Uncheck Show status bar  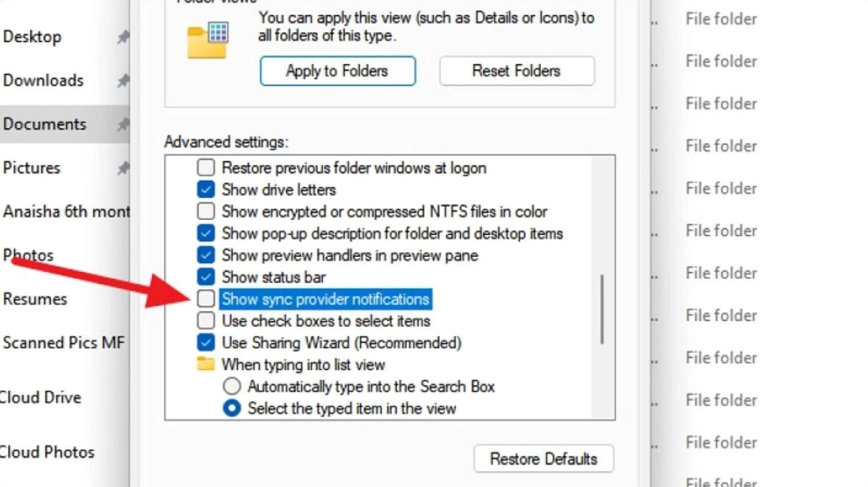[206, 277]
